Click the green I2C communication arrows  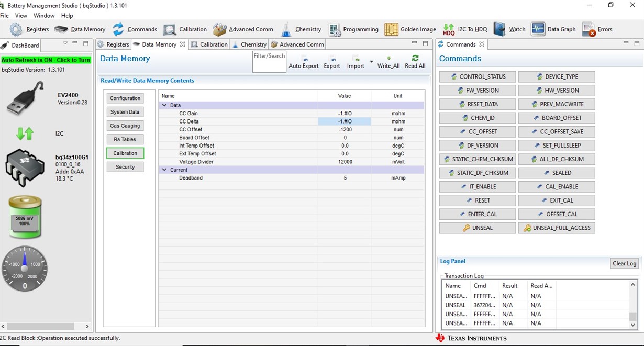click(x=25, y=133)
